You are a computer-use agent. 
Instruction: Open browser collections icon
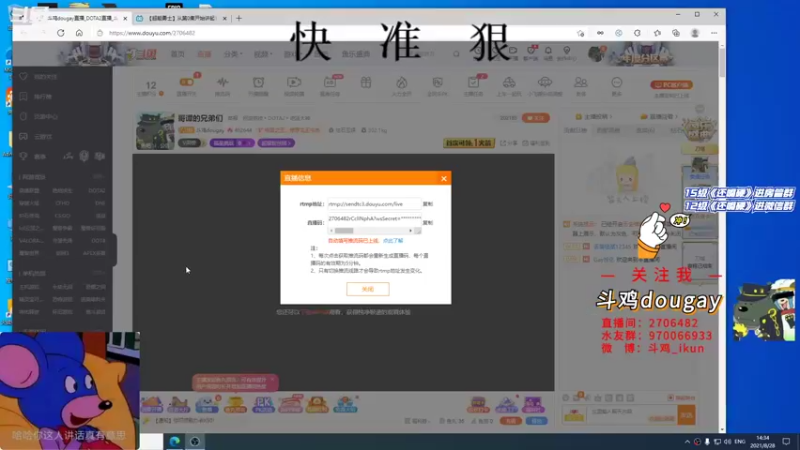tap(676, 33)
